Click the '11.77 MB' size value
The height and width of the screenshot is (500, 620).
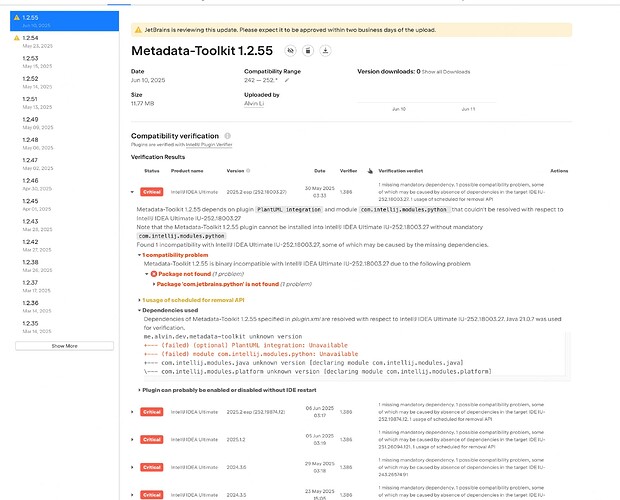click(142, 104)
